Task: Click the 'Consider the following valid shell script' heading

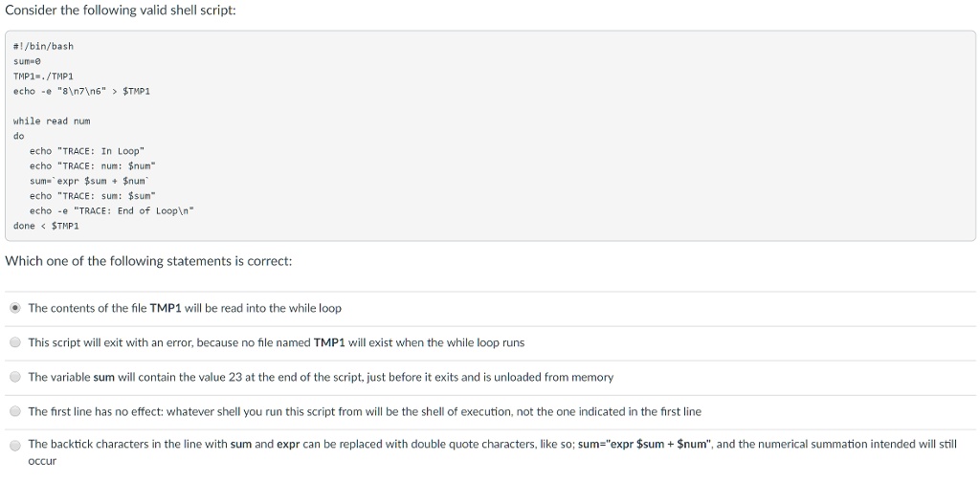Action: pyautogui.click(x=120, y=11)
